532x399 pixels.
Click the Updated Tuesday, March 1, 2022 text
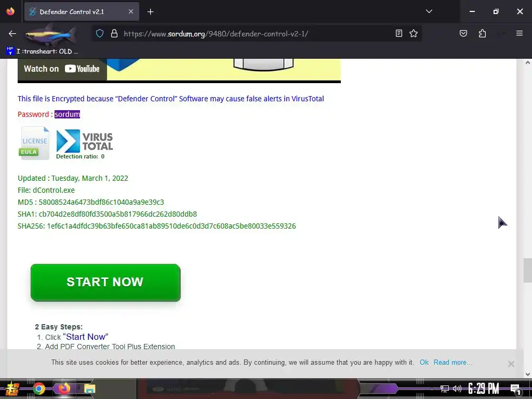[x=73, y=178]
